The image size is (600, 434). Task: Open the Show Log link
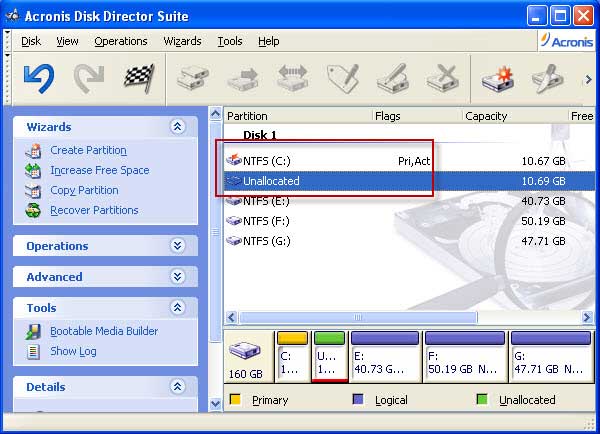[73, 351]
